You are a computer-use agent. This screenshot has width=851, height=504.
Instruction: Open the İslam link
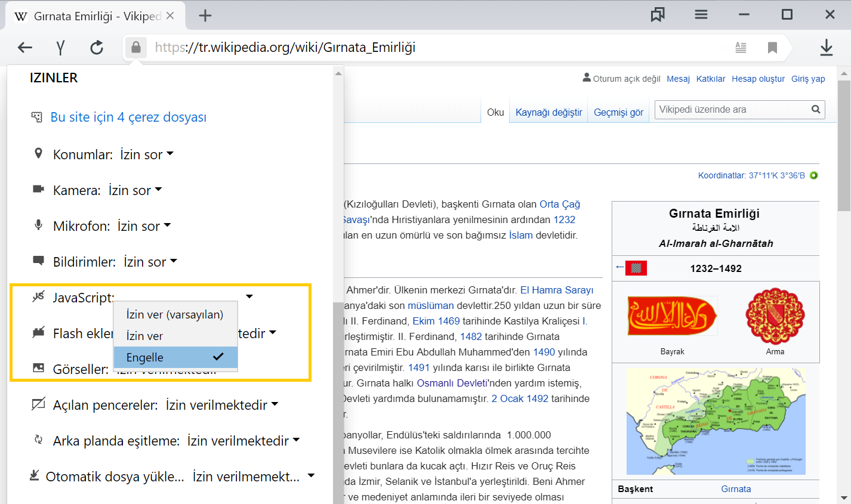click(x=520, y=235)
